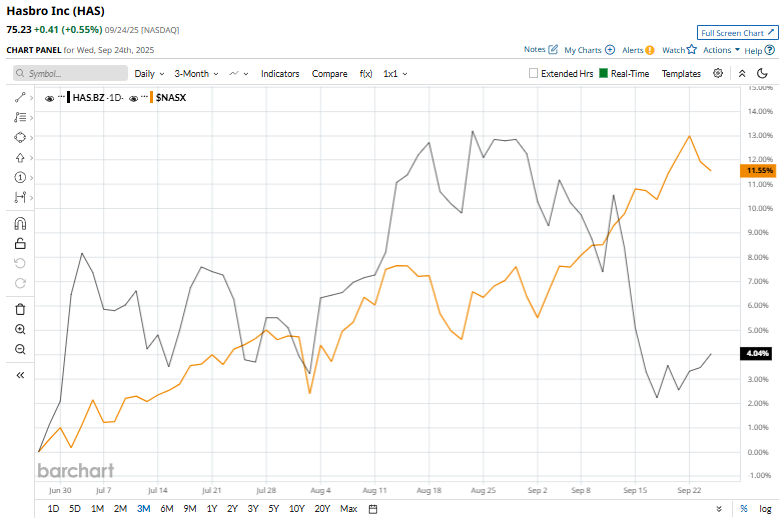
Task: Open the Watch link
Action: coord(673,50)
